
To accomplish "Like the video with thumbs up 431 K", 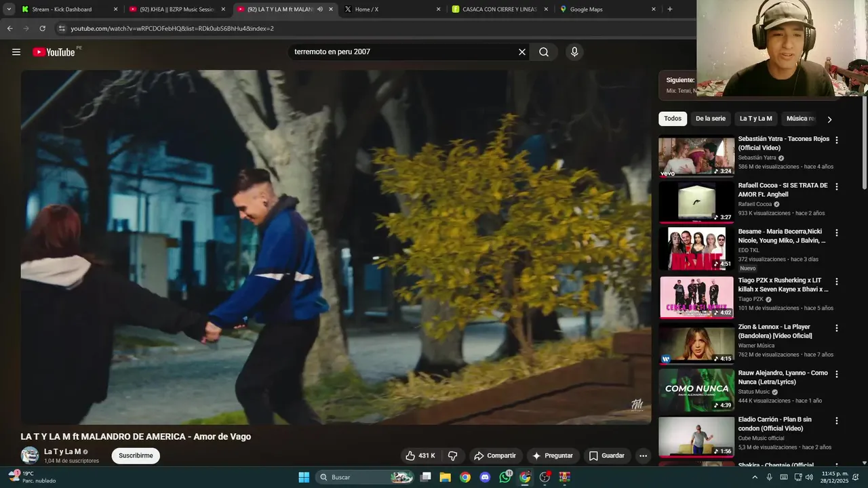I will coord(420,455).
